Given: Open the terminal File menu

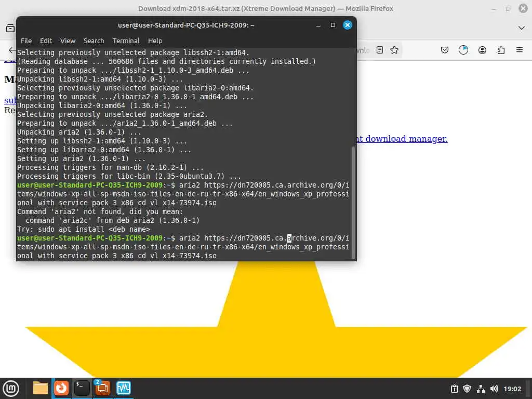Looking at the screenshot, I should point(26,41).
